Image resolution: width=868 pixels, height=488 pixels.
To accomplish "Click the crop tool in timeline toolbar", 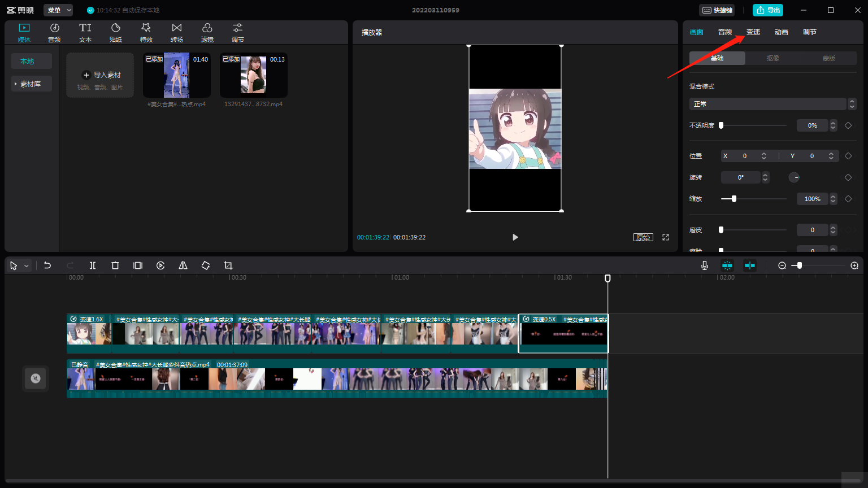I will click(x=228, y=265).
